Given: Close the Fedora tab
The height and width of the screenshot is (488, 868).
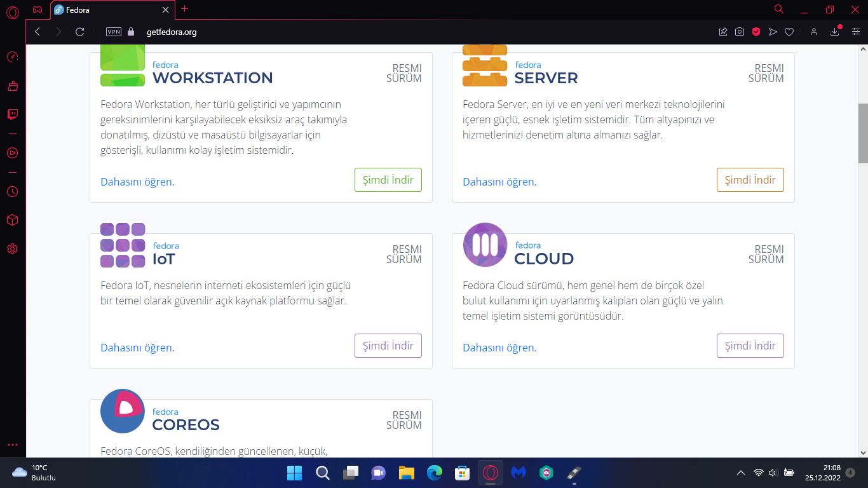Looking at the screenshot, I should click(x=165, y=10).
